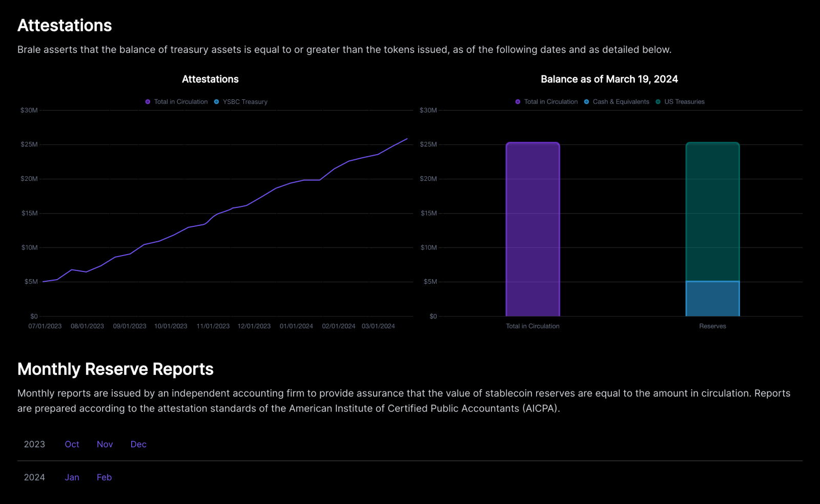Click Total in Circulation label below purple bar
This screenshot has width=820, height=504.
[532, 326]
